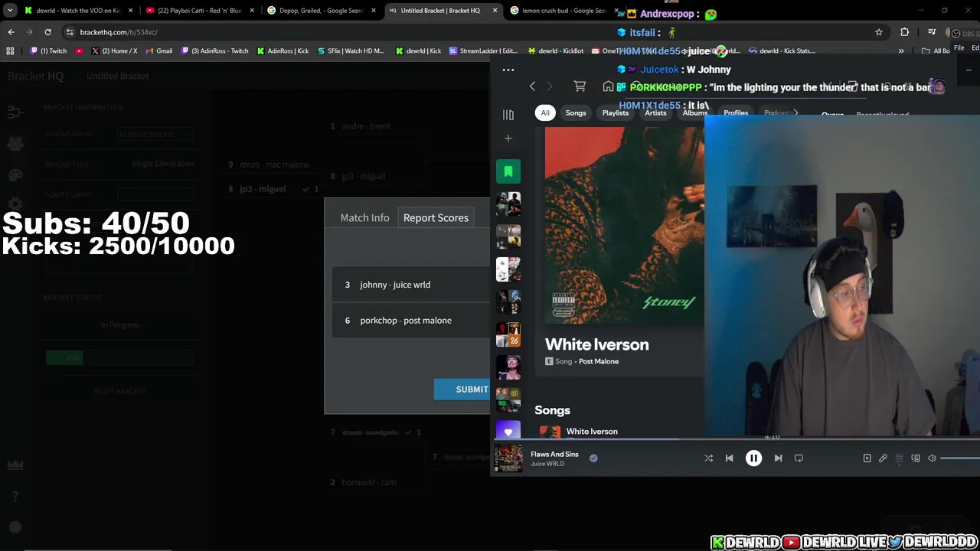
Task: Switch to the Report Scores tab
Action: [x=436, y=217]
